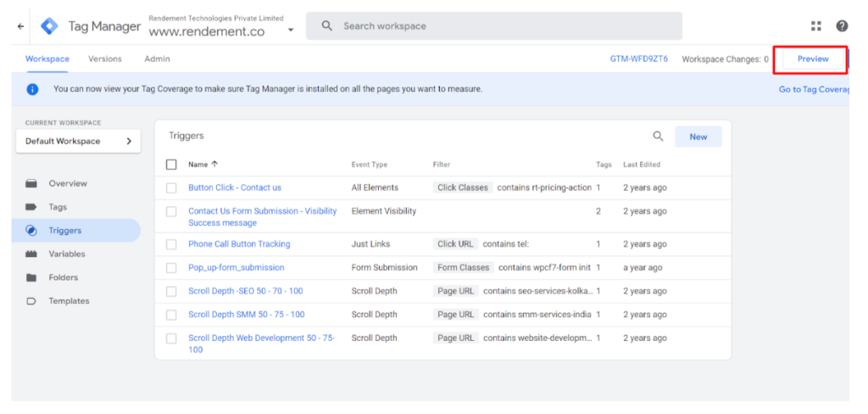Open Contact Us Form Submission - Visibility trigger
This screenshot has width=868, height=414.
(x=263, y=216)
